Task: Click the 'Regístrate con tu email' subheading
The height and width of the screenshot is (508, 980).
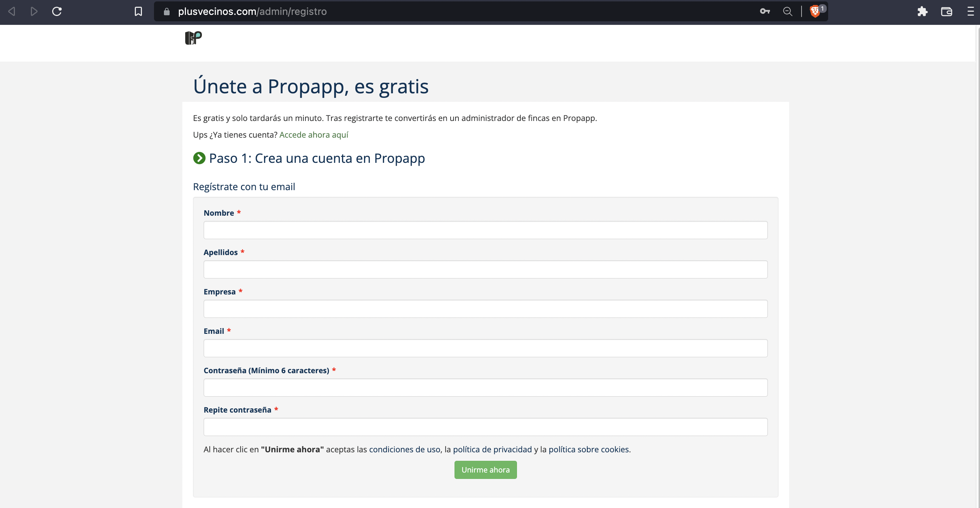Action: [x=244, y=187]
